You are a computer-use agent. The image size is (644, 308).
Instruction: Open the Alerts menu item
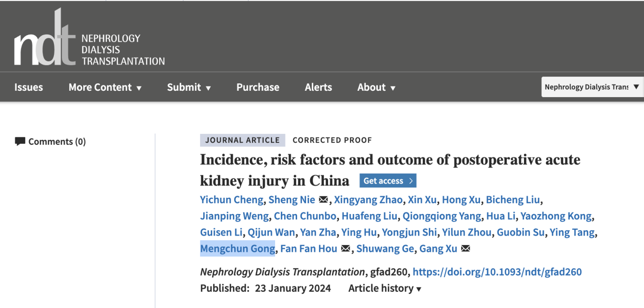point(318,87)
